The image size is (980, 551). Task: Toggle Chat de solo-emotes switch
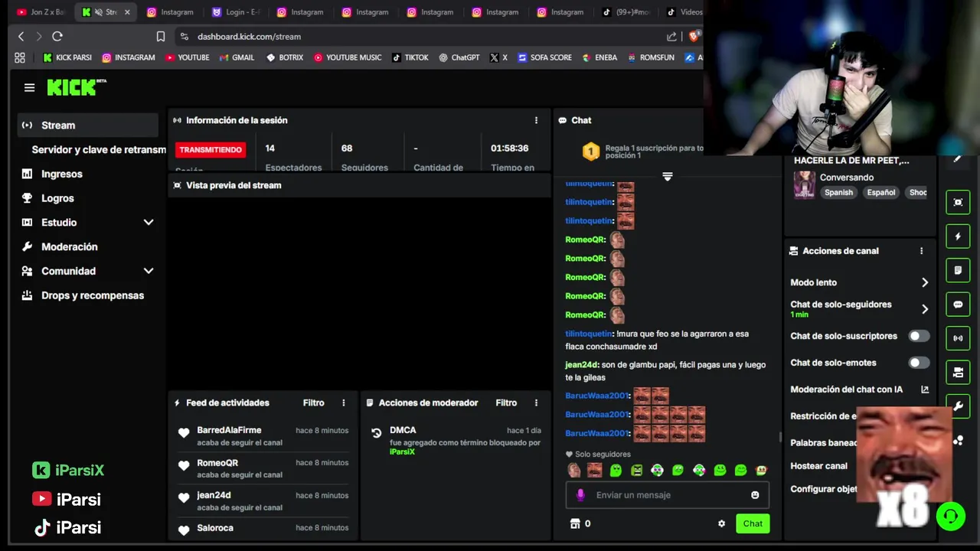coord(919,363)
